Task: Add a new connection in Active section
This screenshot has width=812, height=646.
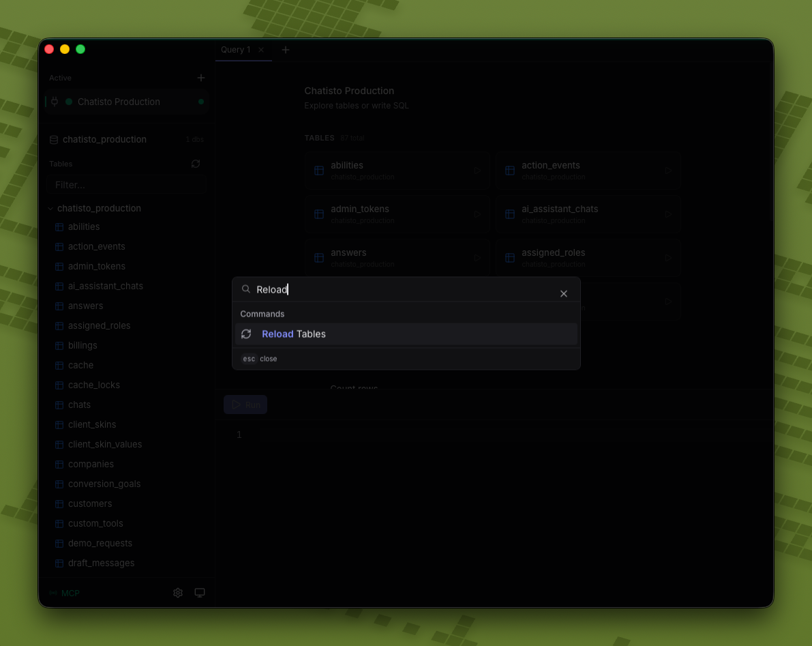Action: point(201,78)
